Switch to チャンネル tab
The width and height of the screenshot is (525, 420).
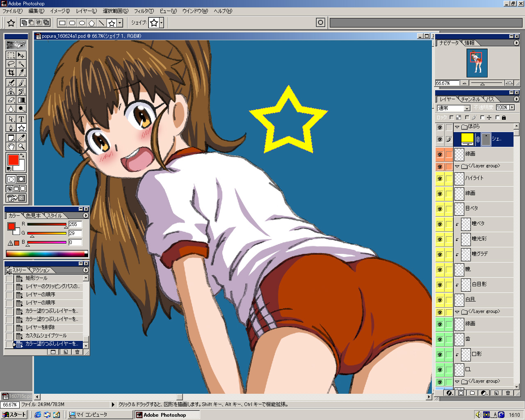470,99
